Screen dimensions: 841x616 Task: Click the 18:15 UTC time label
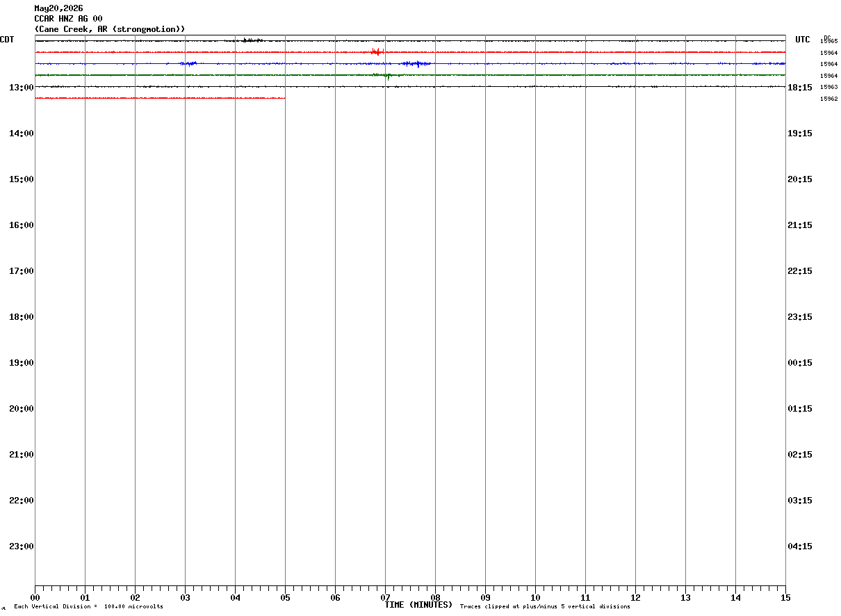click(x=800, y=87)
